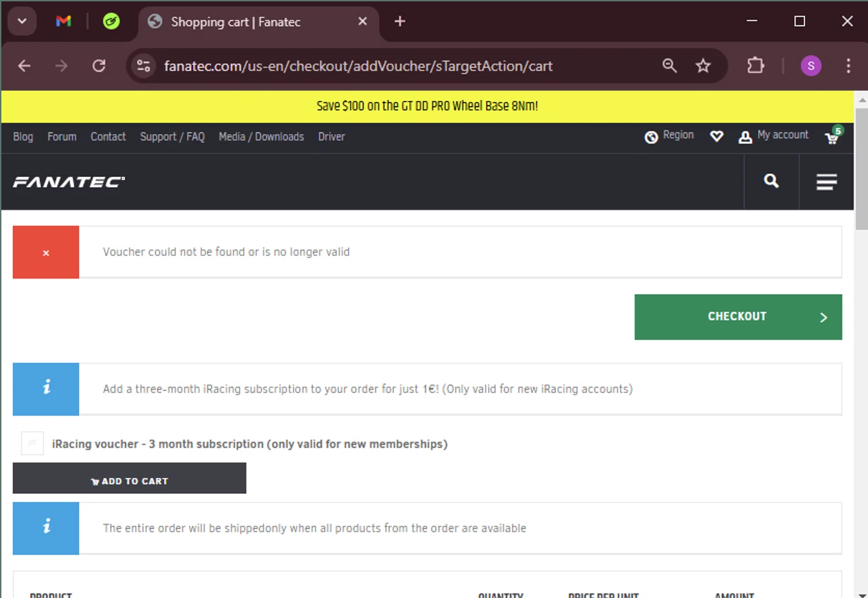Open the wishlist heart icon

click(x=716, y=137)
